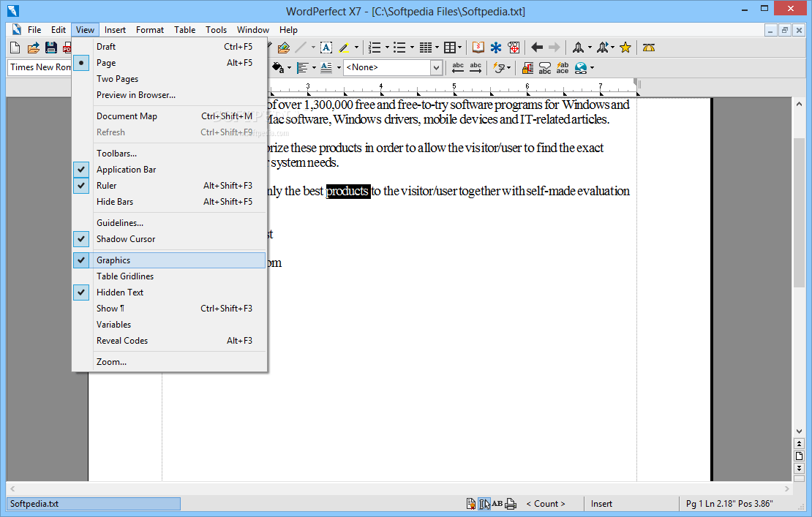Click the printer icon in status bar

pyautogui.click(x=511, y=503)
